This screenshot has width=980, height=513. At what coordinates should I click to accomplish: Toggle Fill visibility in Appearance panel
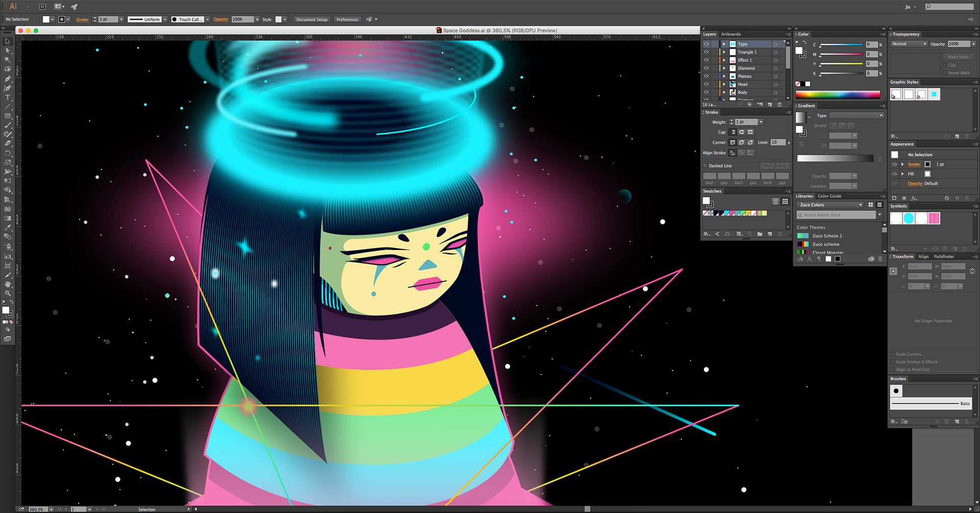coord(894,174)
